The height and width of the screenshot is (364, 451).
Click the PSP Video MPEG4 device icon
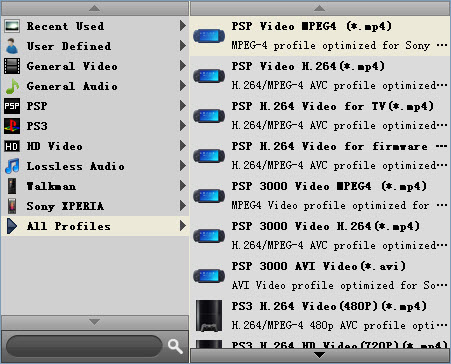click(209, 36)
